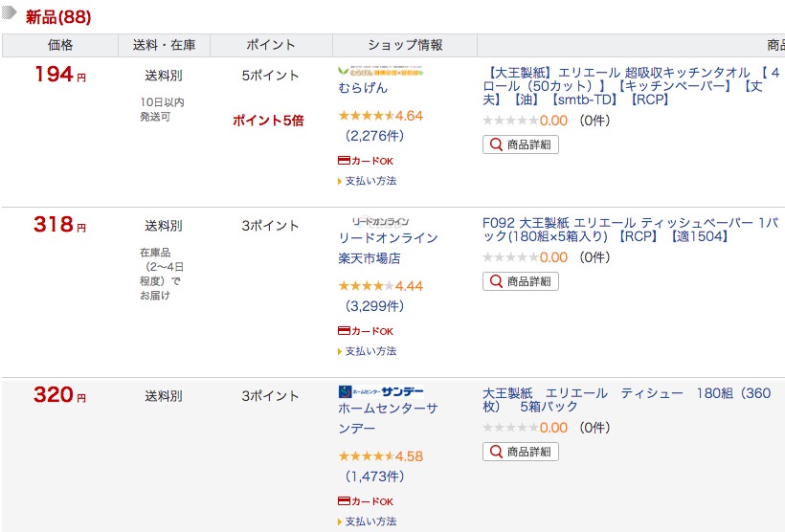The image size is (785, 532).
Task: Sort by the 価格 column header
Action: (x=60, y=45)
